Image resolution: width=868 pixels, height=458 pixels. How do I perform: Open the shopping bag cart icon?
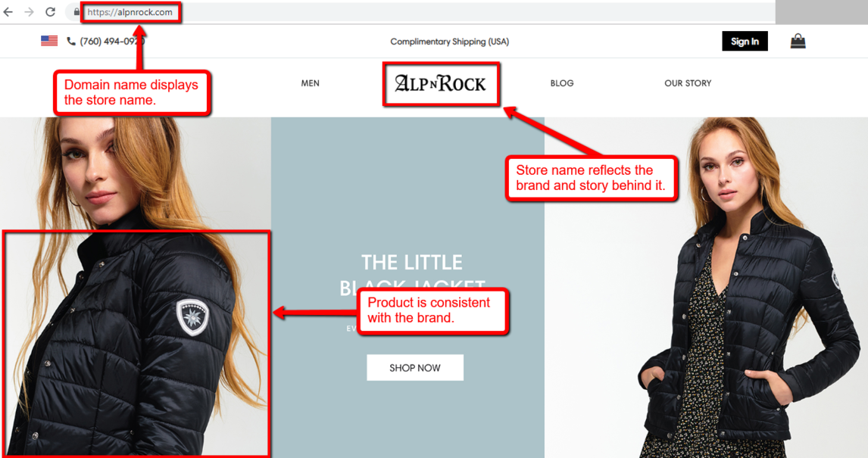tap(798, 41)
